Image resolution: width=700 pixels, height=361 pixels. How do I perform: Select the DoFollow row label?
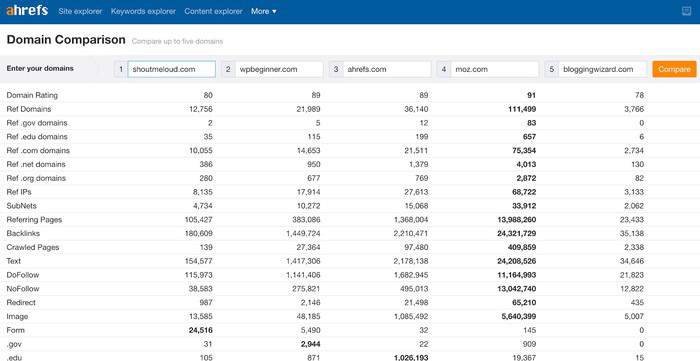click(x=23, y=275)
